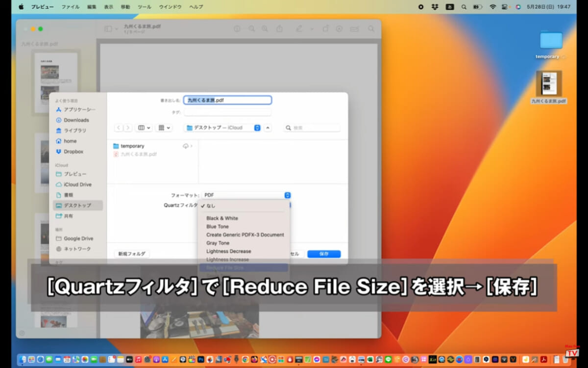Select デスクトップ in the save dialog sidebar
The image size is (588, 368).
coord(78,205)
